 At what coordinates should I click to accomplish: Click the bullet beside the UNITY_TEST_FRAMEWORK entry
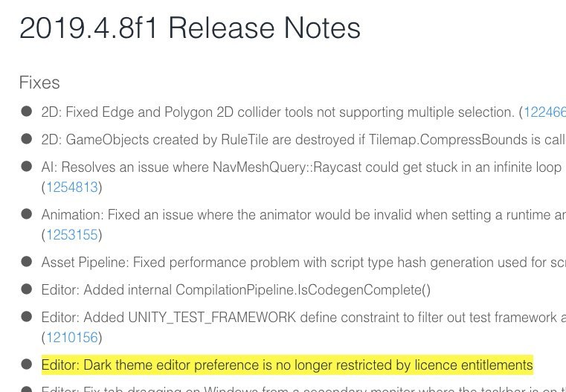[x=27, y=317]
